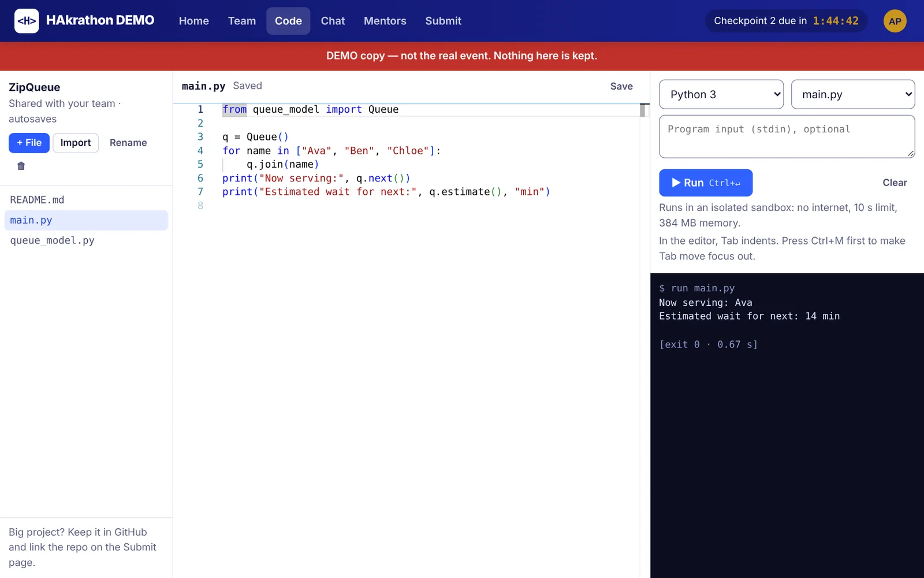This screenshot has height=578, width=924.
Task: Click line number 4 in the gutter
Action: tap(200, 151)
